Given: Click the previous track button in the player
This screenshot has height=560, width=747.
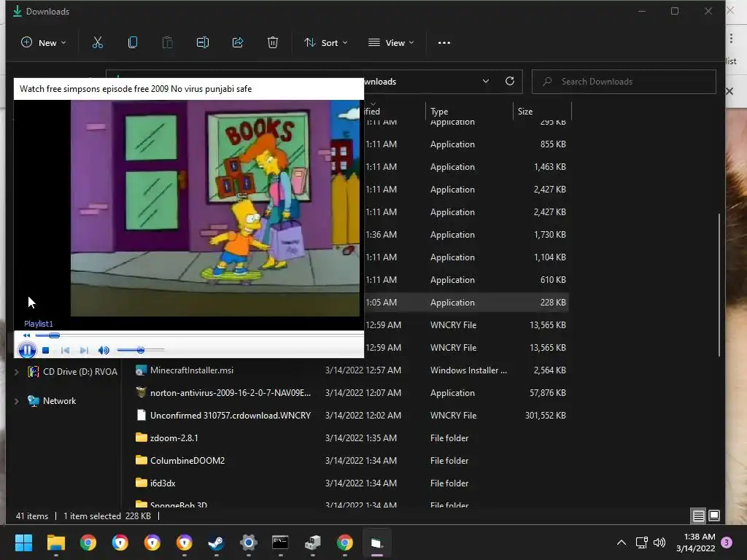Looking at the screenshot, I should click(x=65, y=351).
